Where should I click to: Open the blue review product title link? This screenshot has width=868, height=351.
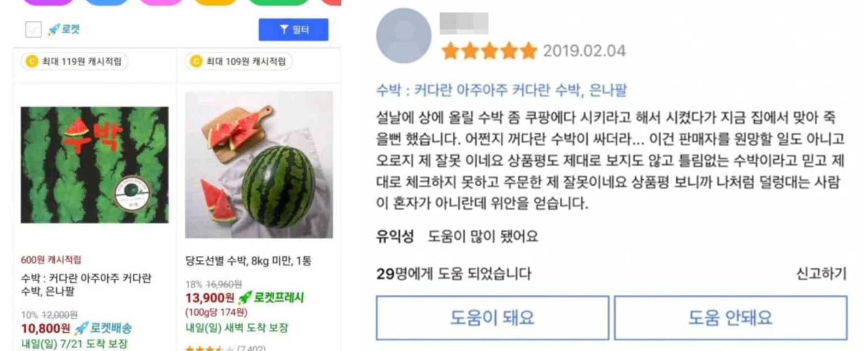[501, 90]
